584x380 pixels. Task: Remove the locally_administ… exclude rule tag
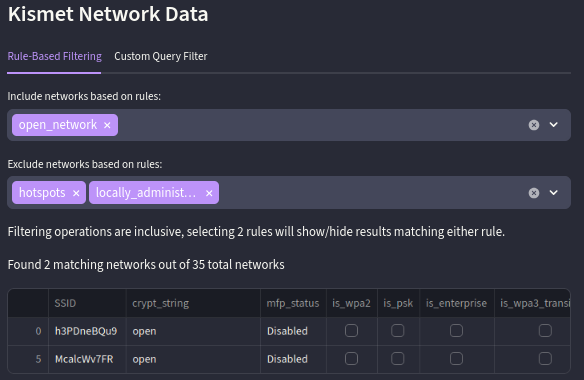point(209,193)
